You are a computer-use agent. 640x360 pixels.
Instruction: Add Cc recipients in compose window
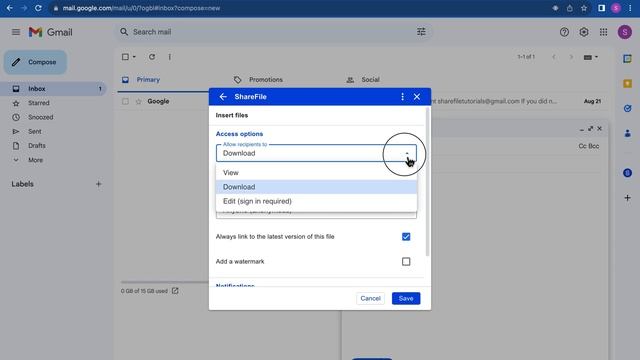coord(582,146)
